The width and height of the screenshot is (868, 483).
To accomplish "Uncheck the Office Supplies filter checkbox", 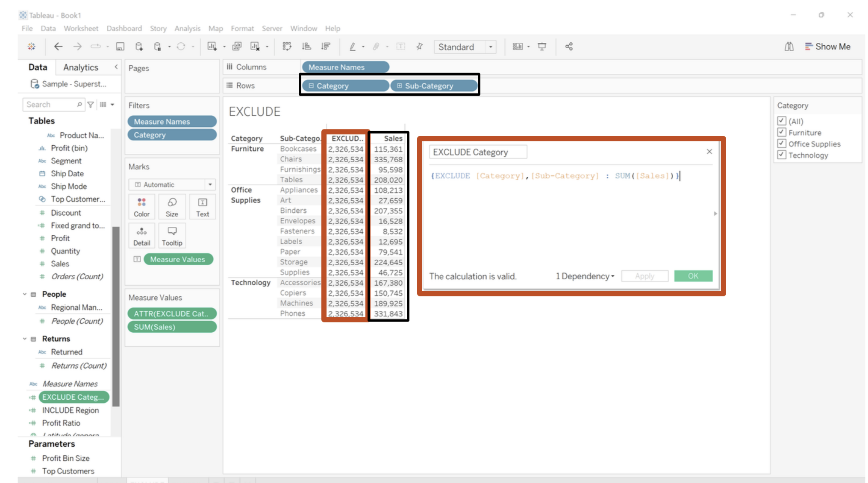I will [782, 144].
